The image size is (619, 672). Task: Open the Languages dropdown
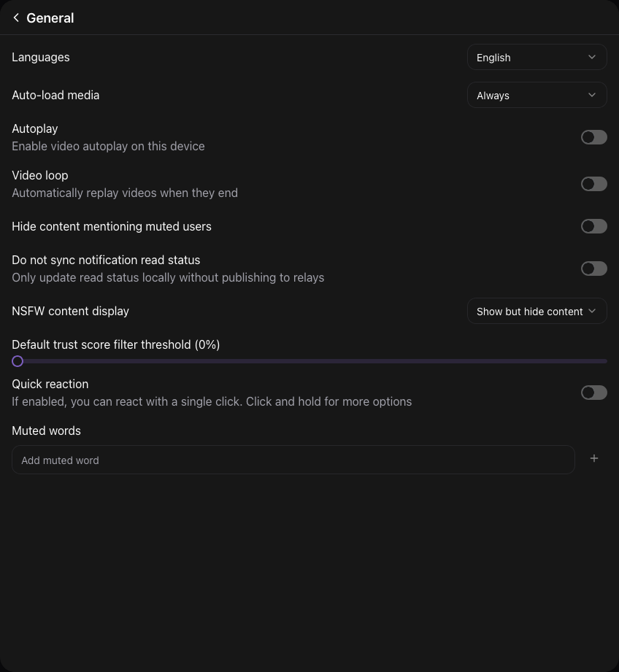pyautogui.click(x=536, y=57)
